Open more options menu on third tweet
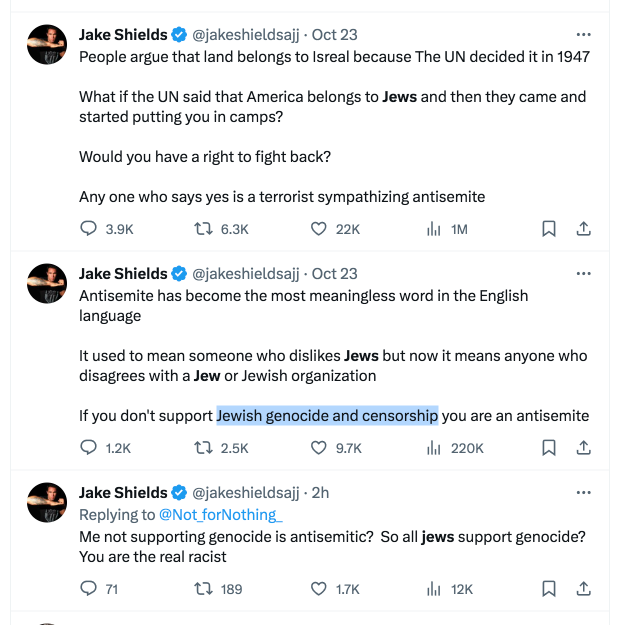The width and height of the screenshot is (634, 625). click(x=584, y=493)
